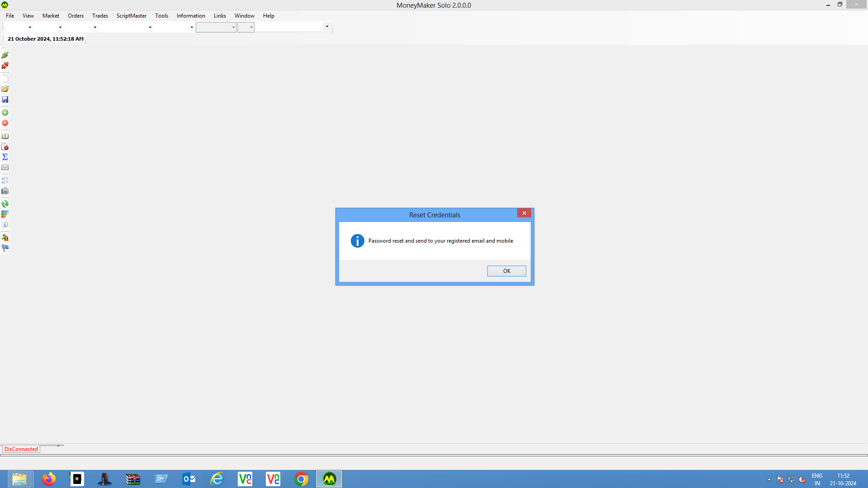
Task: Open the Orders menu
Action: [75, 16]
